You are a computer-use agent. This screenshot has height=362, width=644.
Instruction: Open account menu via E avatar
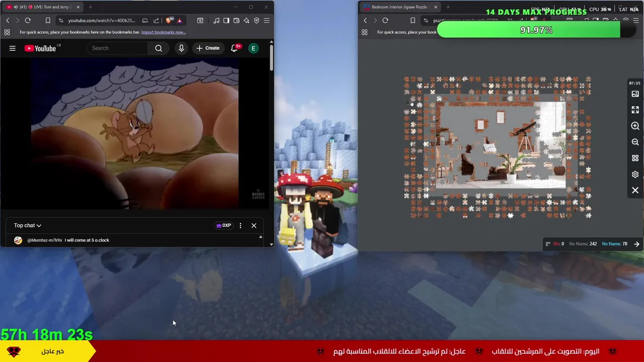pos(254,48)
